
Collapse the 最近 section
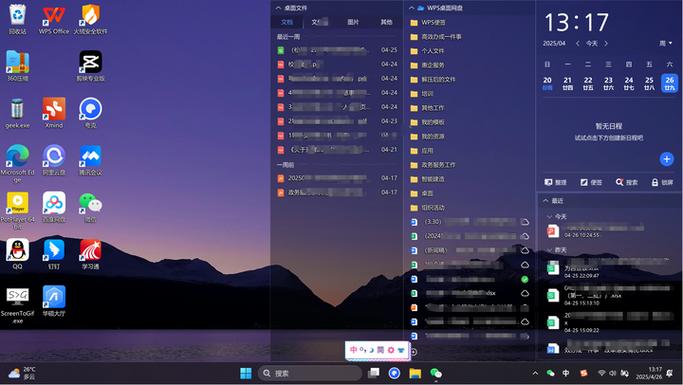(545, 200)
